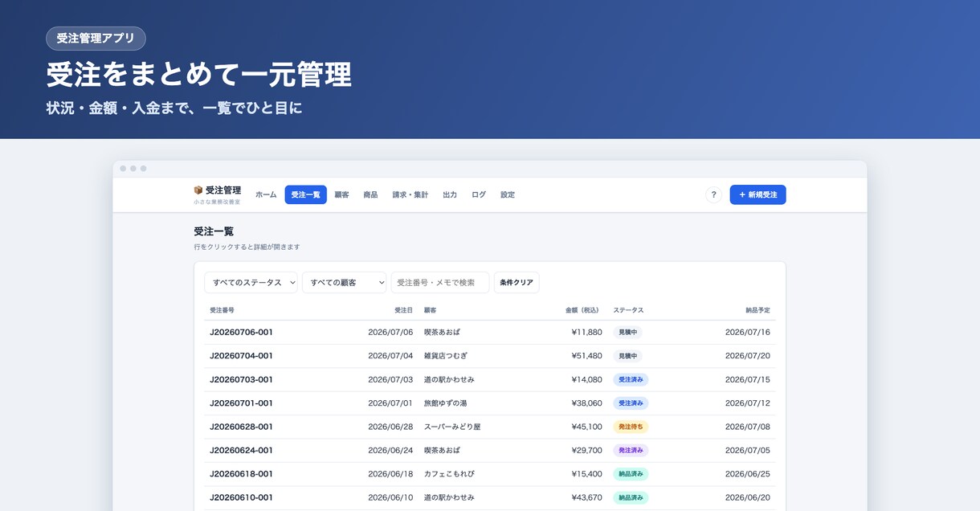Click the 顧客 column header
980x511 pixels.
[x=430, y=310]
